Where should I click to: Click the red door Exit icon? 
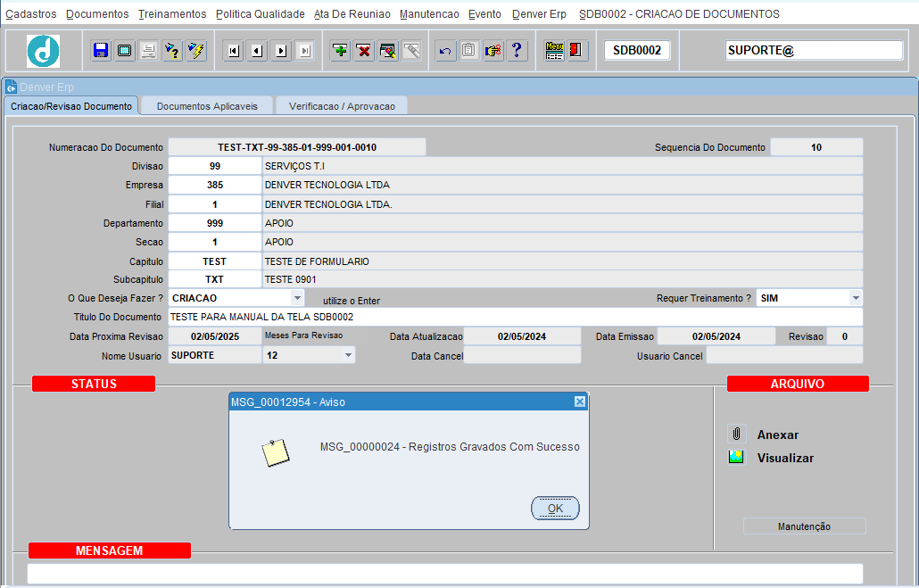(x=576, y=51)
